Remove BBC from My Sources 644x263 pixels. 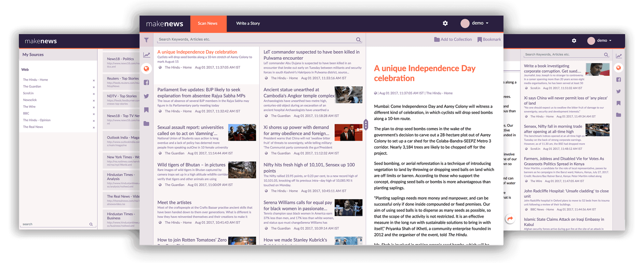pyautogui.click(x=94, y=114)
